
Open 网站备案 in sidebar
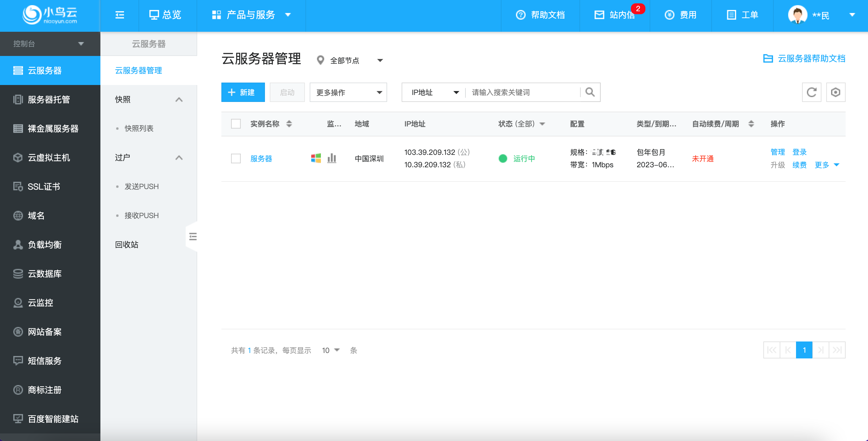(x=50, y=332)
